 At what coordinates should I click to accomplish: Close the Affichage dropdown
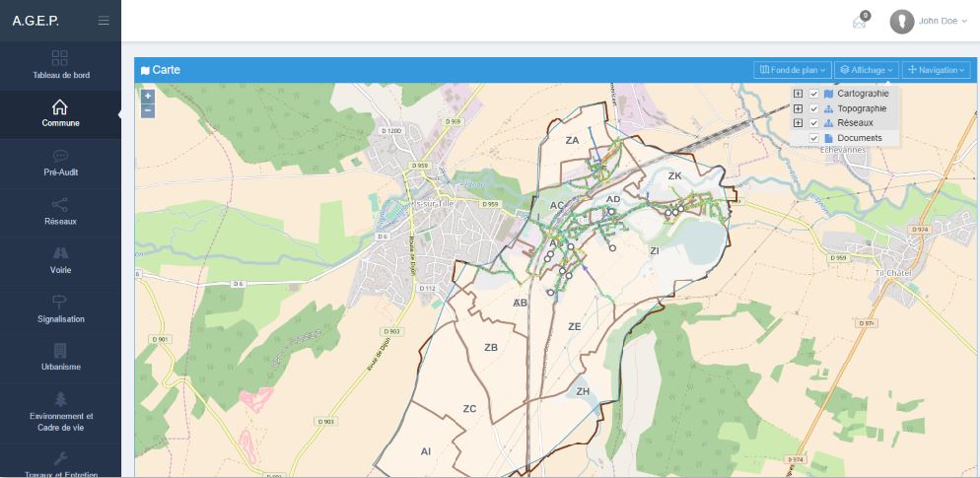[x=867, y=70]
